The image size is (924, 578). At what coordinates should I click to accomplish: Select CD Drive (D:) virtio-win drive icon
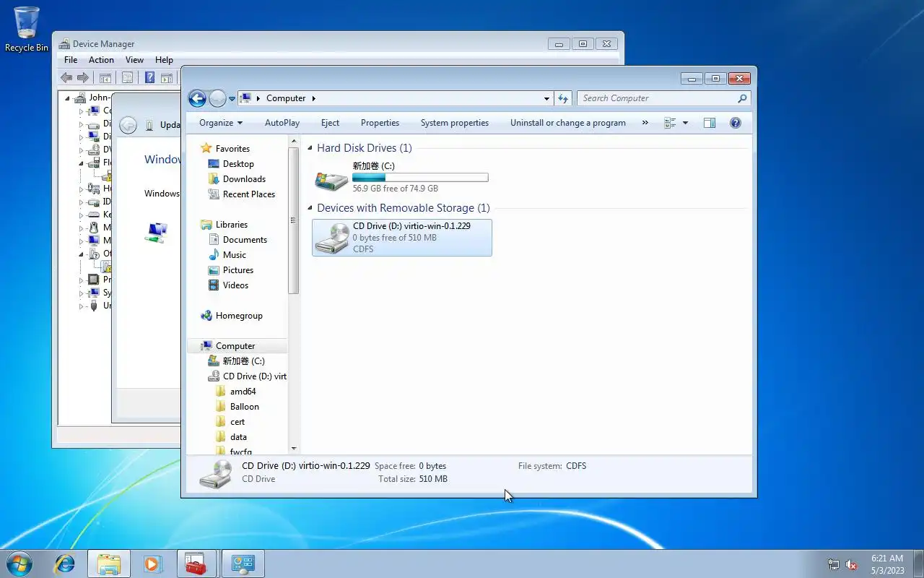pyautogui.click(x=332, y=238)
